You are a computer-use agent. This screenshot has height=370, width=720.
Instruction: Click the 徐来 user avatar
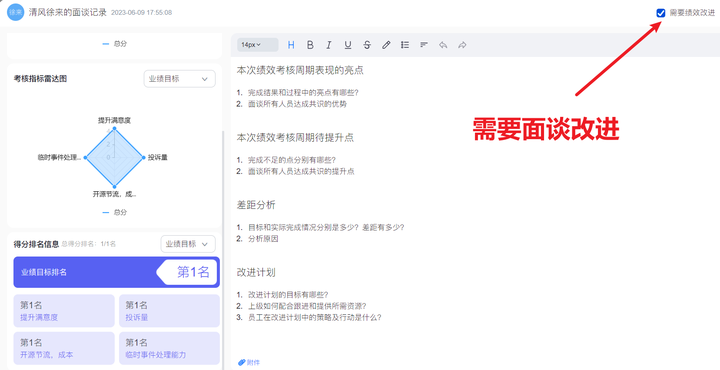[15, 12]
